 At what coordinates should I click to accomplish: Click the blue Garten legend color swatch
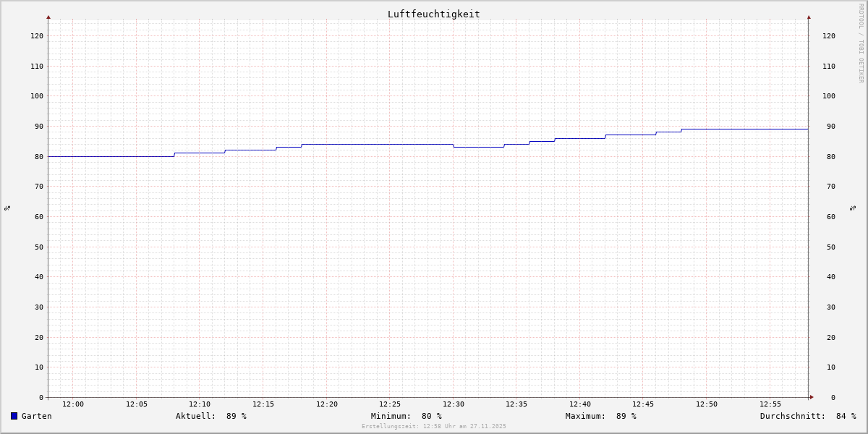(x=14, y=416)
